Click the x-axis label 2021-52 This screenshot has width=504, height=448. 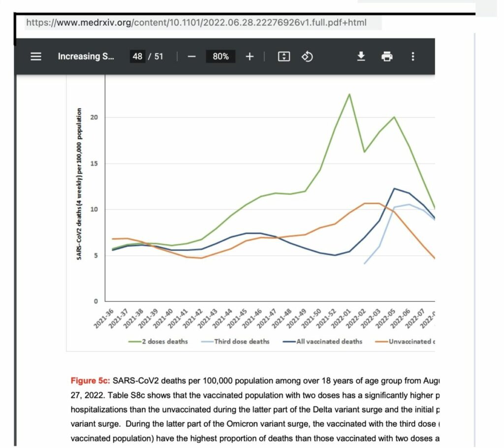tap(326, 319)
